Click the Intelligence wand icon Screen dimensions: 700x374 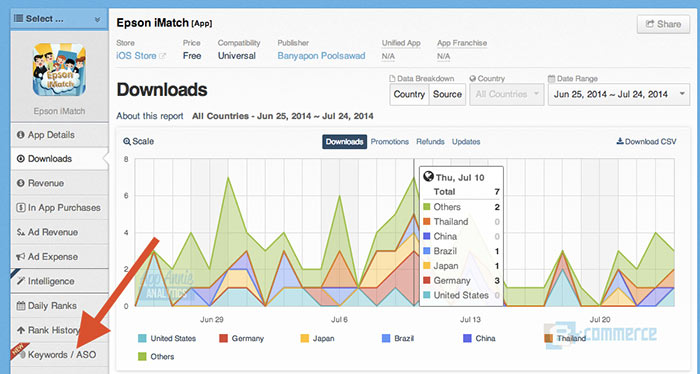[21, 281]
